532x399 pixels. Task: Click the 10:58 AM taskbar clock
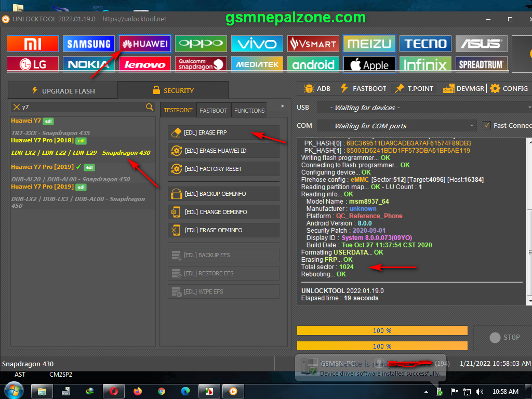coord(505,392)
